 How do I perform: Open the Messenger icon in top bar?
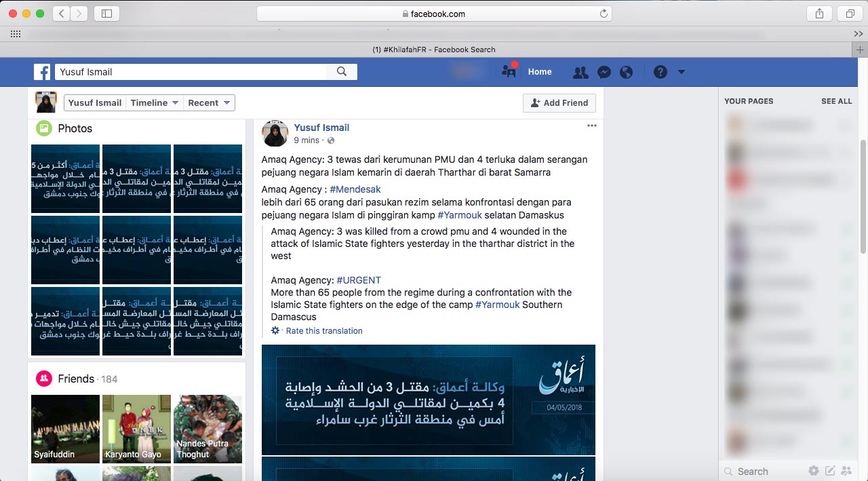coord(604,72)
